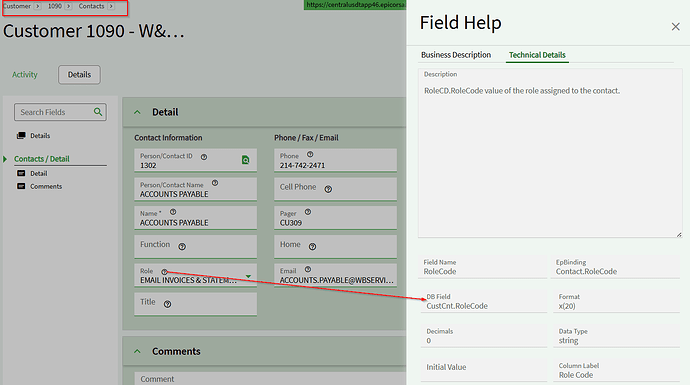Click the Email field value
The width and height of the screenshot is (690, 385).
(337, 280)
